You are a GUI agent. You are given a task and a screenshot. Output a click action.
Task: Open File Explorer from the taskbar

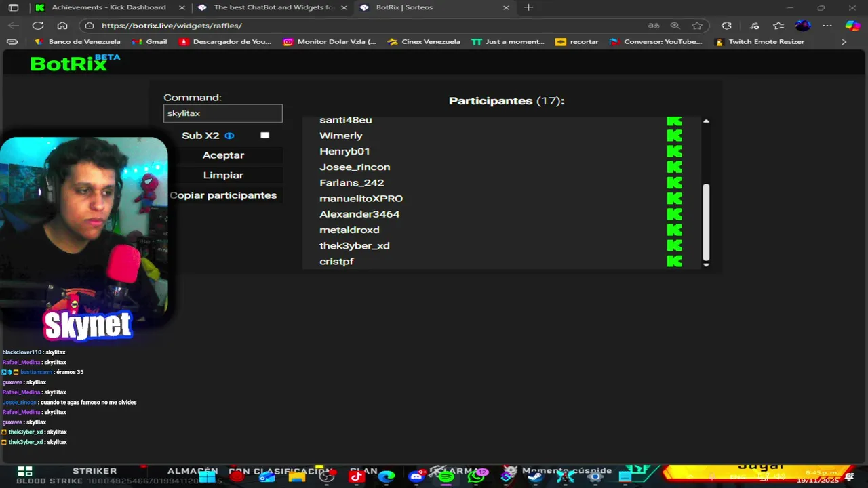click(x=297, y=476)
